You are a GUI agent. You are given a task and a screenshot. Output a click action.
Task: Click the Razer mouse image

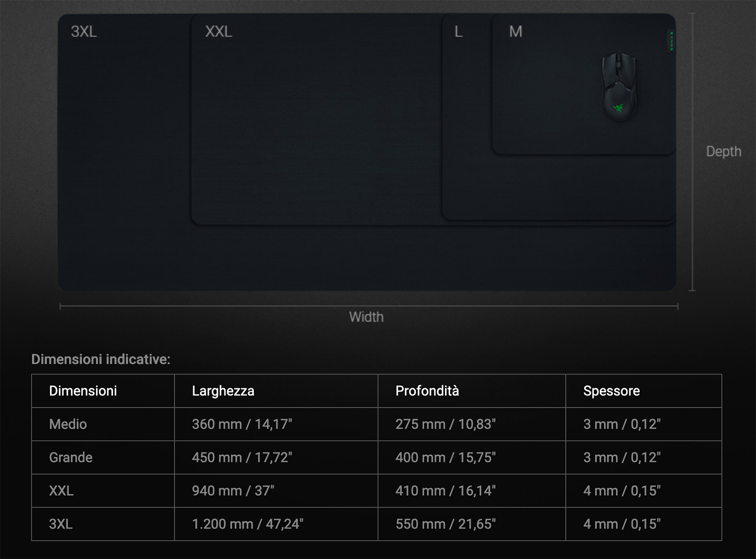[x=619, y=86]
